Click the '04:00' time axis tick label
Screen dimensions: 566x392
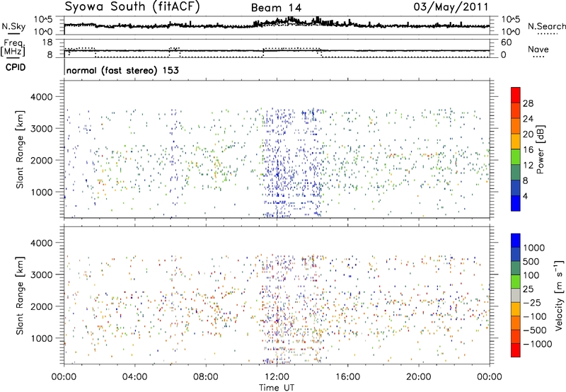click(134, 377)
